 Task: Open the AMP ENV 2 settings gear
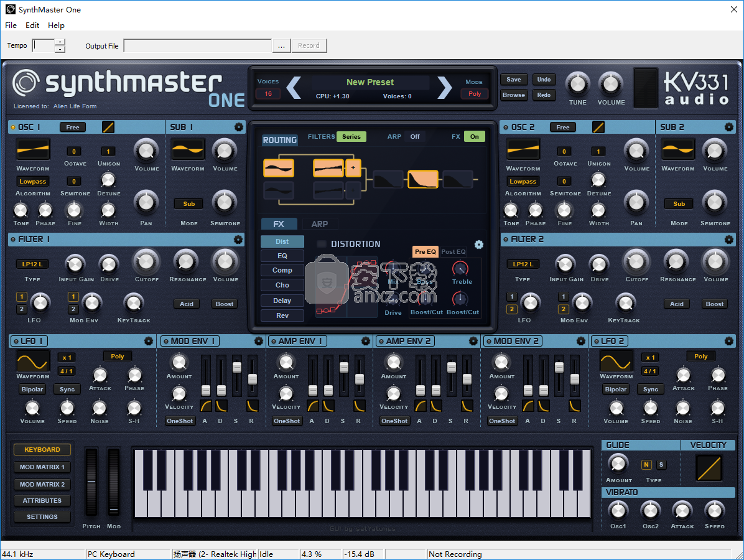(x=473, y=341)
